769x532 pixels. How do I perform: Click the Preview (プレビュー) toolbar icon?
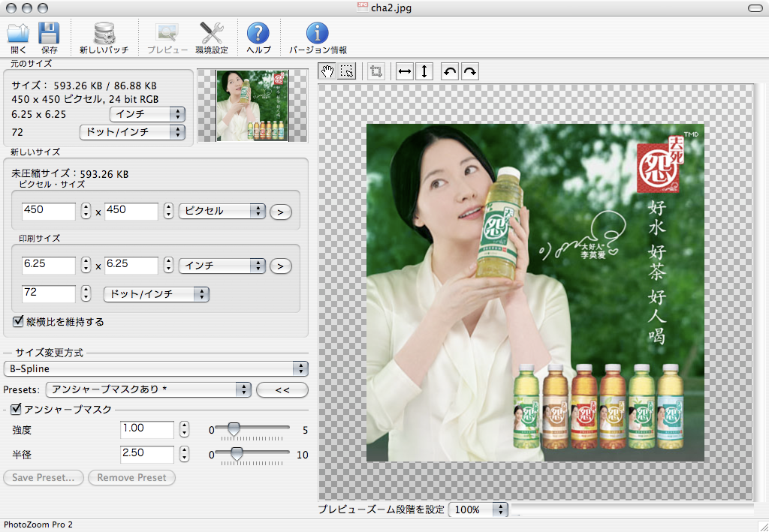[x=167, y=33]
